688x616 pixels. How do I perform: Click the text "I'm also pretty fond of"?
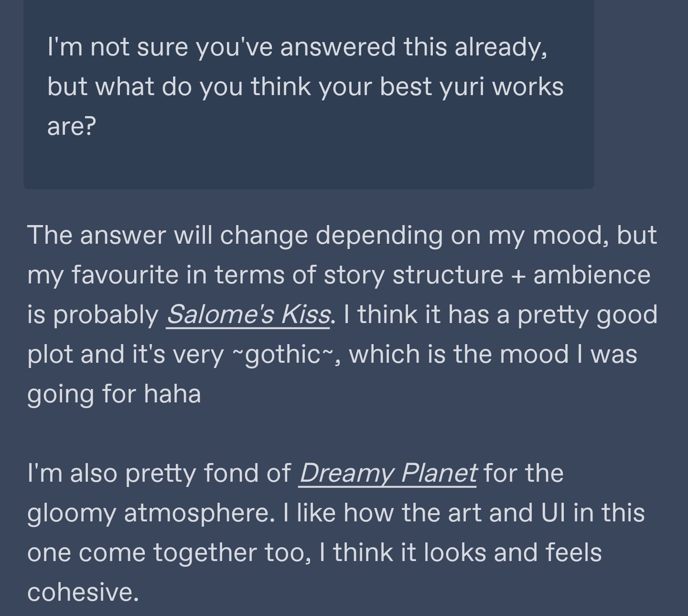tap(159, 474)
